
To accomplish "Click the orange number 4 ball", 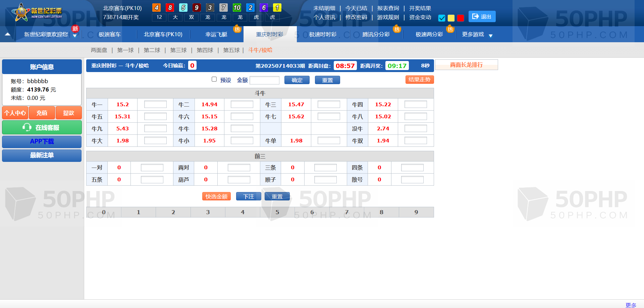I will [x=156, y=8].
